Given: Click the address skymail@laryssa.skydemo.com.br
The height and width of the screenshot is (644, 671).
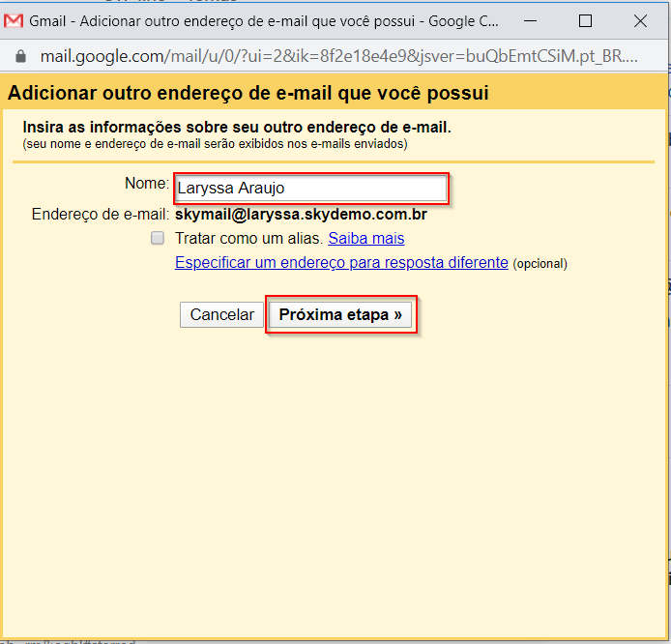Looking at the screenshot, I should 301,214.
